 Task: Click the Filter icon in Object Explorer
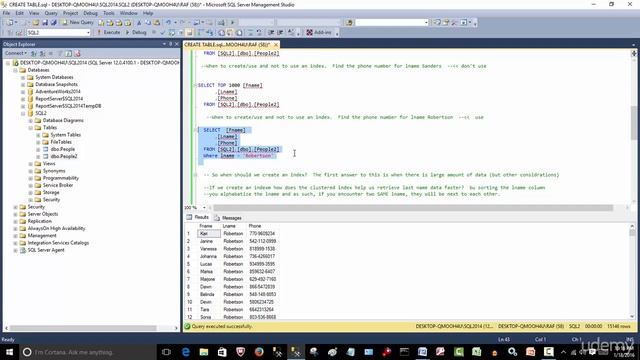click(x=60, y=53)
